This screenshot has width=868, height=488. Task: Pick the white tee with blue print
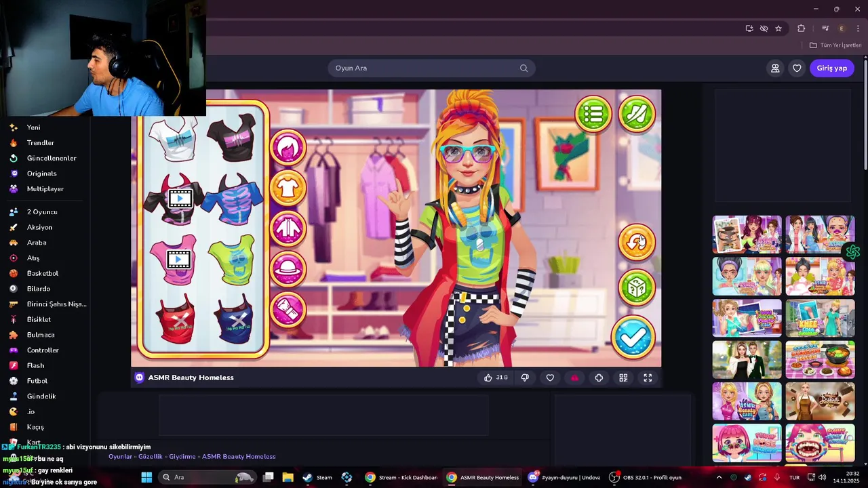pos(174,138)
